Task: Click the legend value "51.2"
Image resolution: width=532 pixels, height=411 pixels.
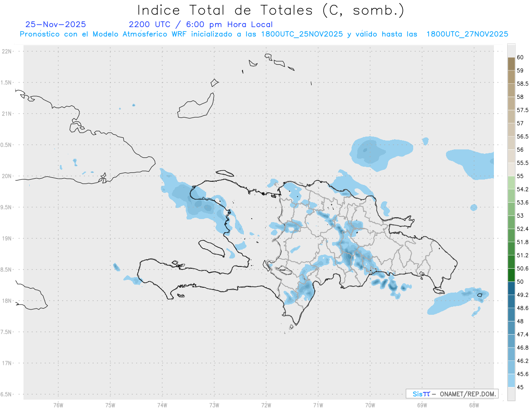Action: coord(523,255)
